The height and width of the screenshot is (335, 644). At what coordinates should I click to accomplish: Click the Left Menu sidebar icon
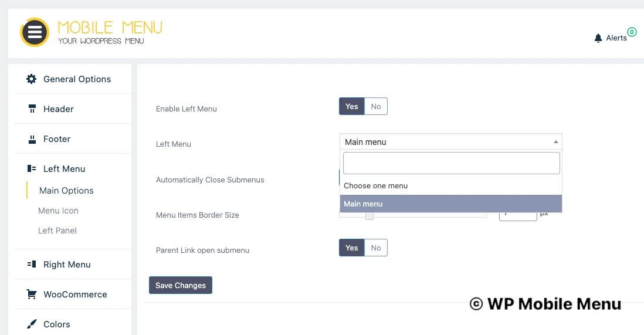[x=32, y=168]
